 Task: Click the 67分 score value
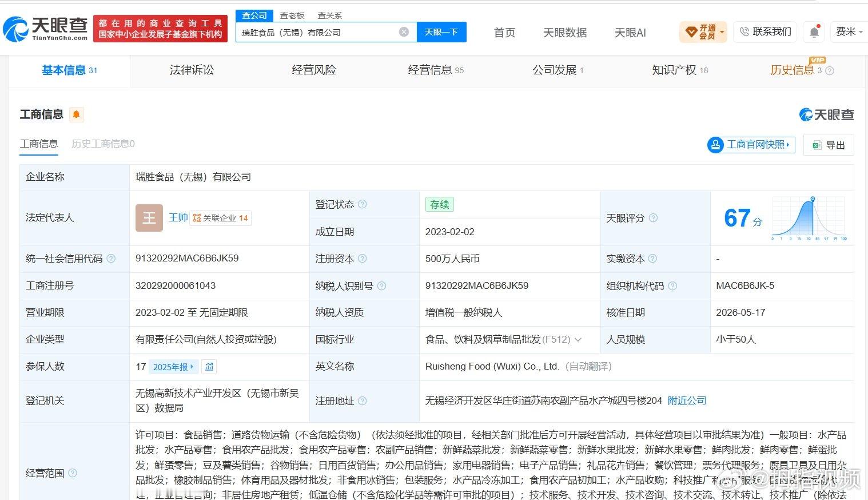click(x=743, y=218)
